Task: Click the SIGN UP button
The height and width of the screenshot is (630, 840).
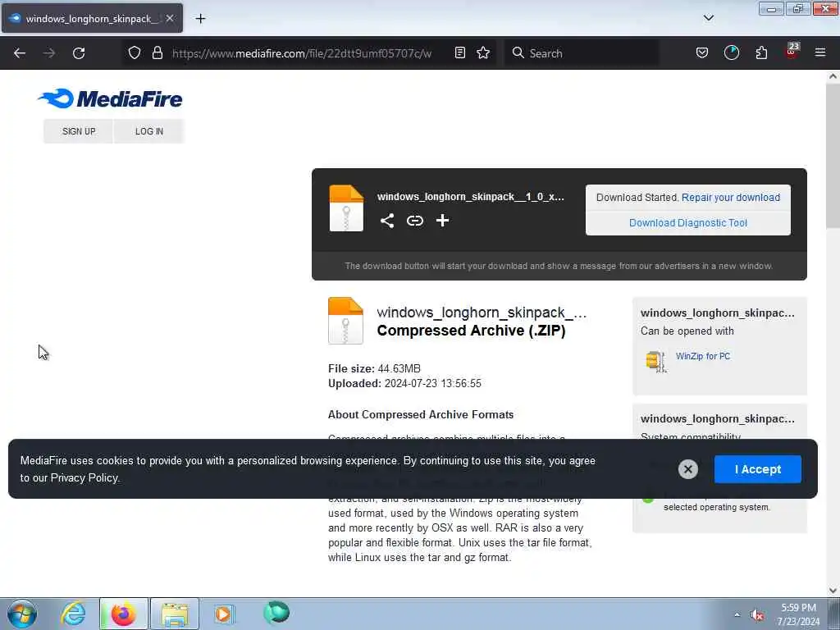Action: [79, 131]
